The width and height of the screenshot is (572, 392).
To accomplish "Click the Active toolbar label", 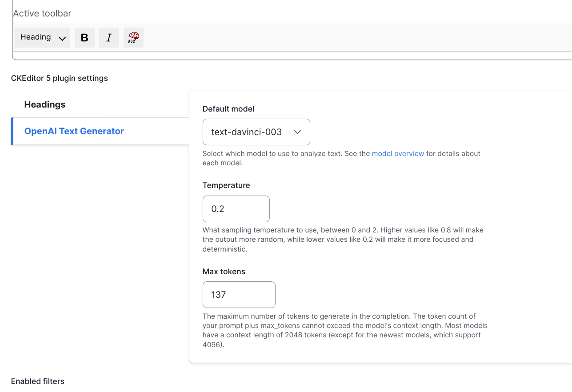I will coord(42,13).
